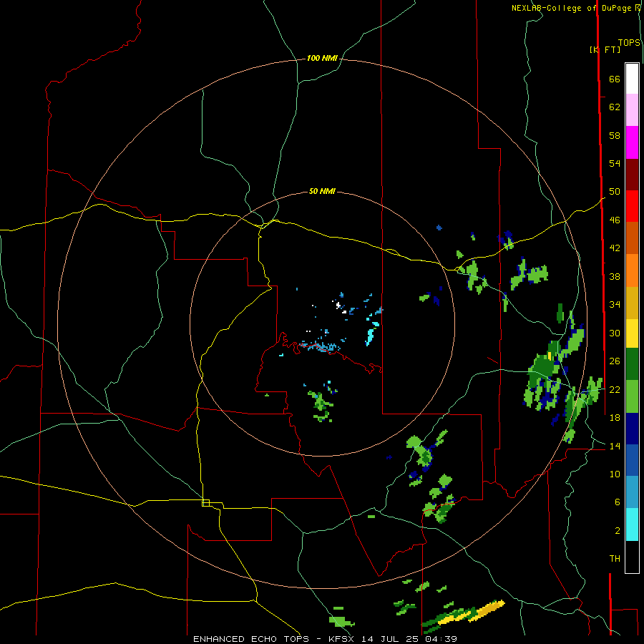Click legend value 22

[x=615, y=389]
